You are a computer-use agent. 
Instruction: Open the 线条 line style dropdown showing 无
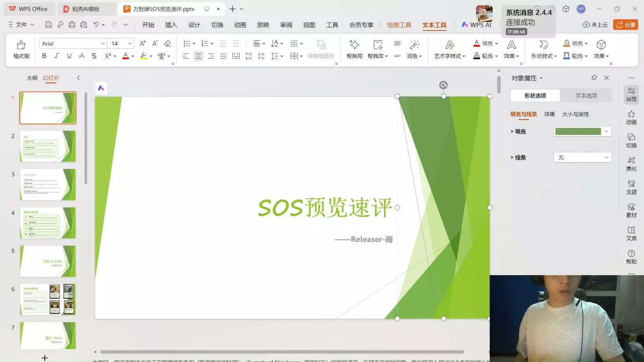click(582, 157)
